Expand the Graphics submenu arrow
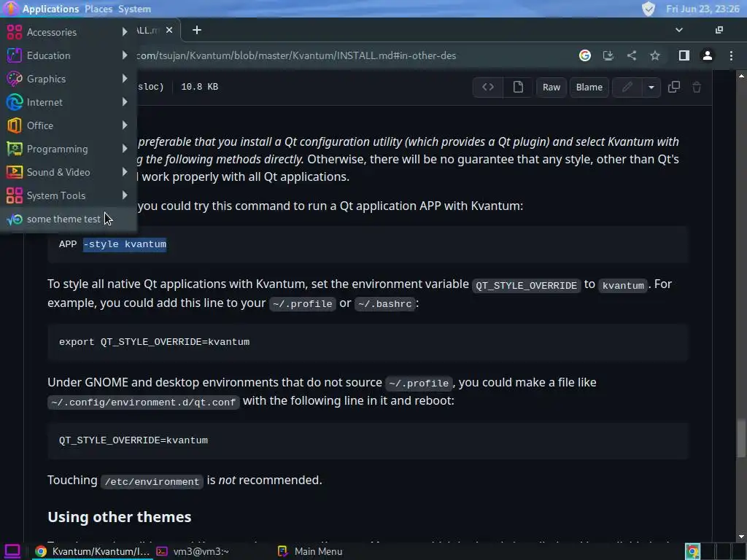The height and width of the screenshot is (560, 747). point(125,79)
